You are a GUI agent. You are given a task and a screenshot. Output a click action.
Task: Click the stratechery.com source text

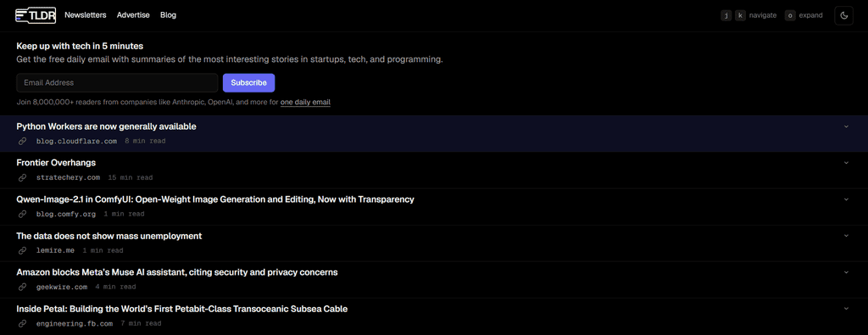[68, 178]
